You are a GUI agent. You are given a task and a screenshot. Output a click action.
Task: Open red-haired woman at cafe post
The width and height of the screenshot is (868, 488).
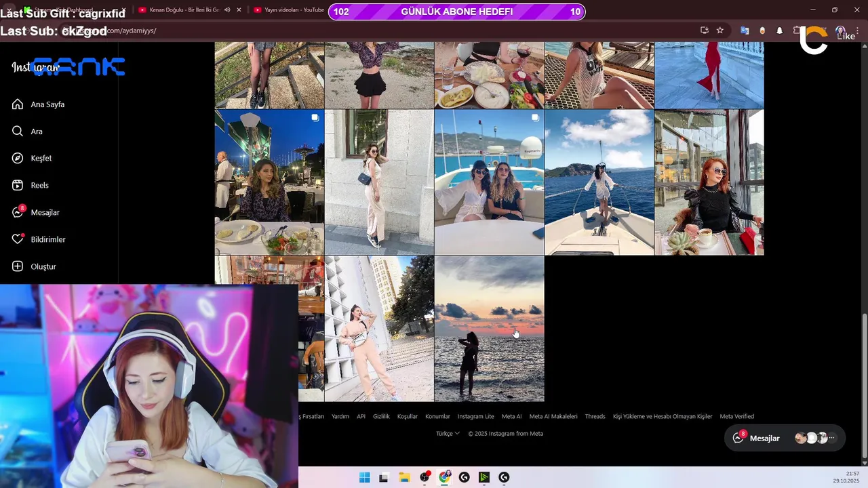(709, 182)
